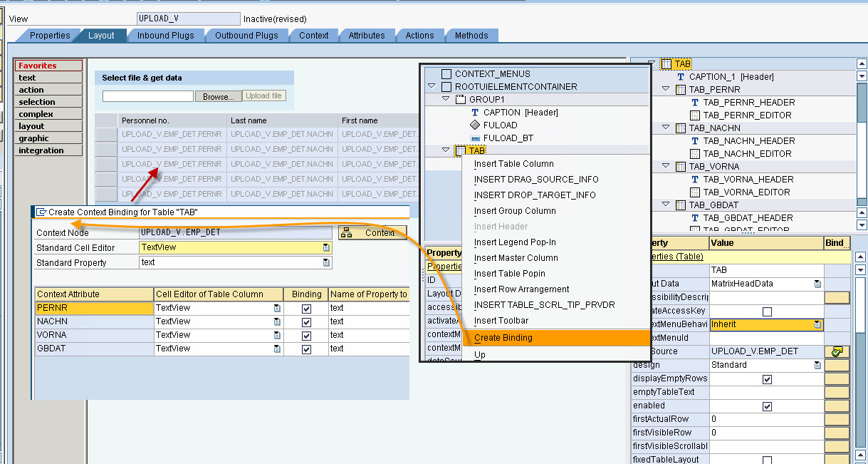
Task: Switch to the Context tab
Action: [x=313, y=35]
